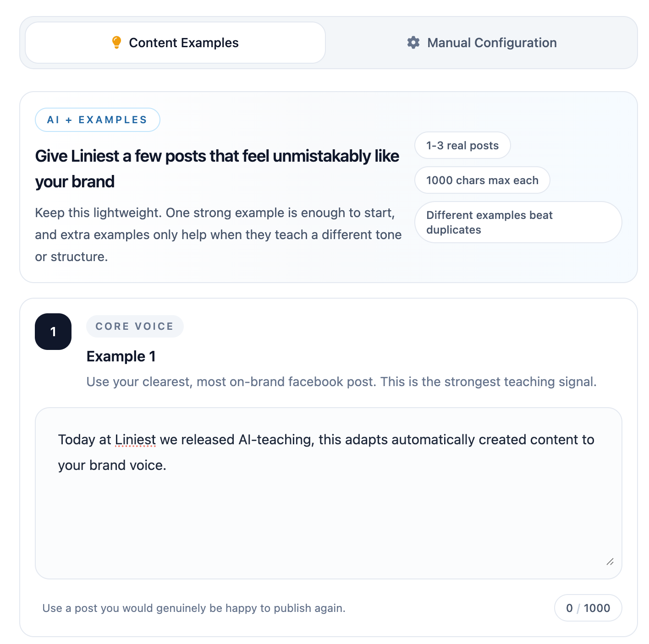649x644 pixels.
Task: Click the textarea resize handle in the corner
Action: (x=610, y=562)
